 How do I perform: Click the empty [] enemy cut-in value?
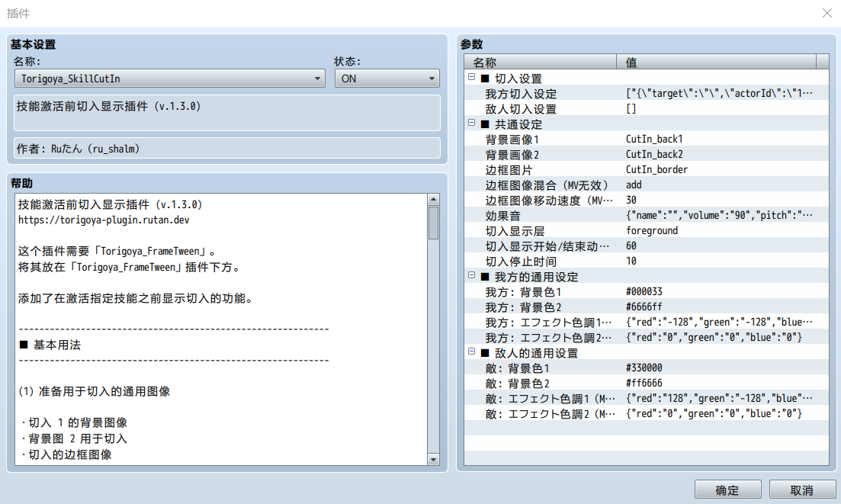coord(631,109)
